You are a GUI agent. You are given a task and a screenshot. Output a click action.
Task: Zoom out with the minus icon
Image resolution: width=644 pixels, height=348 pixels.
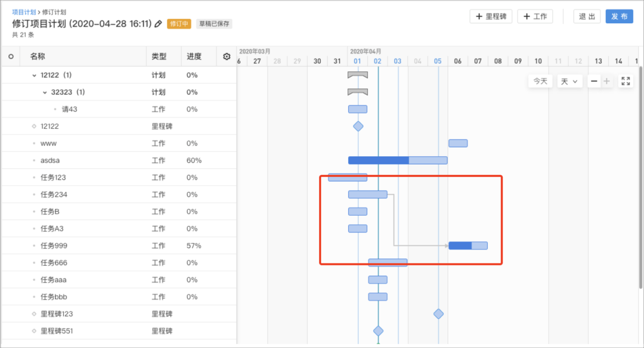pos(594,81)
